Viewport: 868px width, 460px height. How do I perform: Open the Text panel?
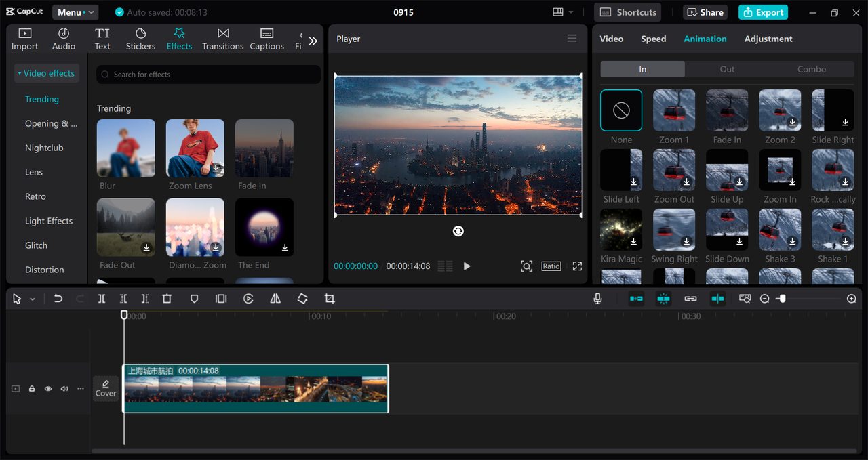pyautogui.click(x=102, y=39)
